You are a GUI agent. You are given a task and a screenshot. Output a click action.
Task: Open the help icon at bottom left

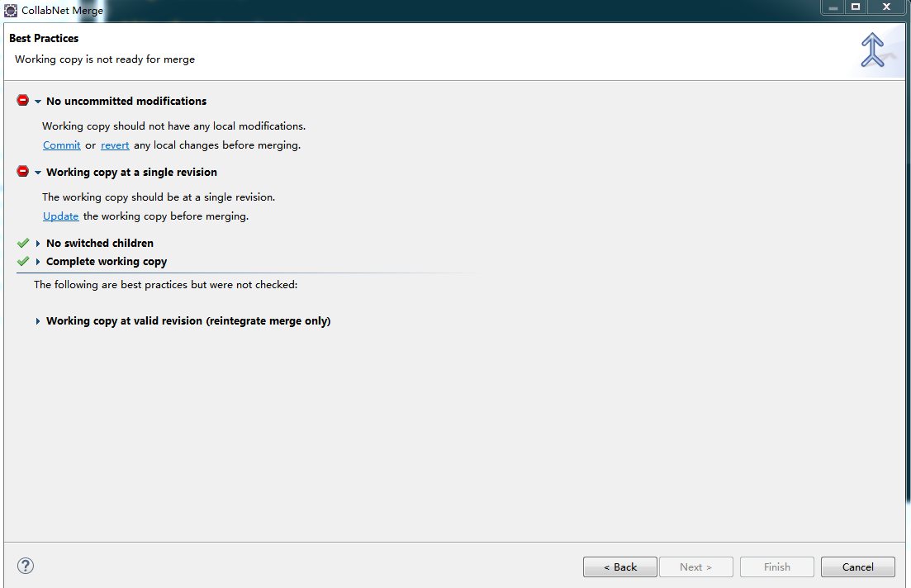25,566
